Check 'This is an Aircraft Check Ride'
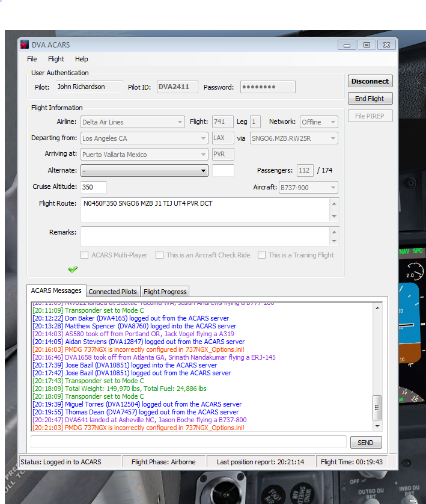Viewport: 426px width, 504px height. pyautogui.click(x=159, y=255)
